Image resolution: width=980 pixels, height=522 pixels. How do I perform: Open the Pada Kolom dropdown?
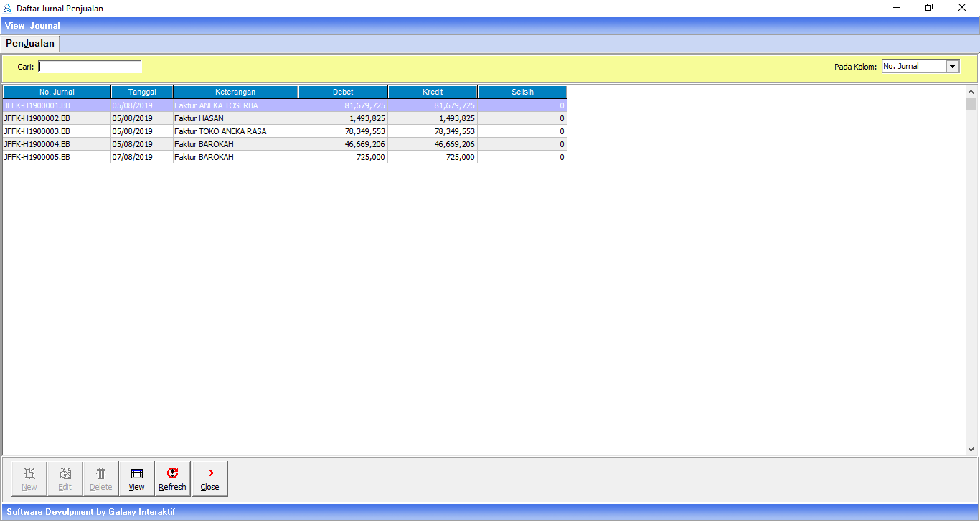[x=953, y=66]
